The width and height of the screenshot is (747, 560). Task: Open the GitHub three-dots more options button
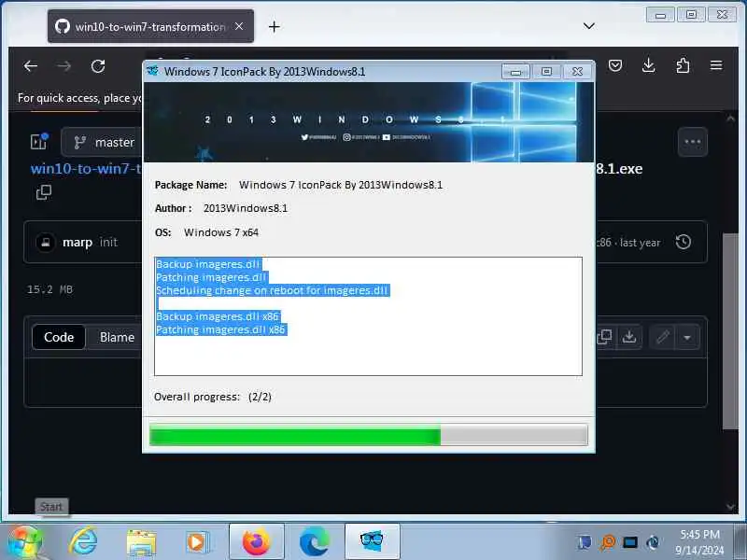693,142
